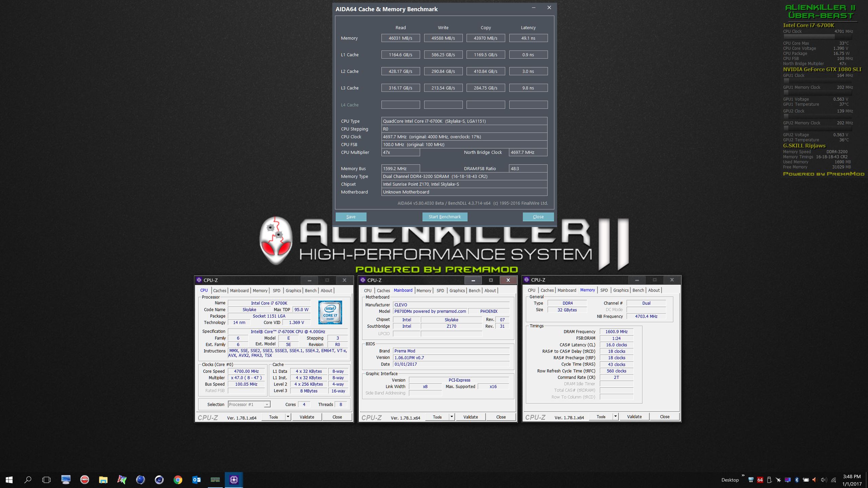Open Mainboard tab in CPU-Z Memory window
Viewport: 868px width, 488px height.
567,290
